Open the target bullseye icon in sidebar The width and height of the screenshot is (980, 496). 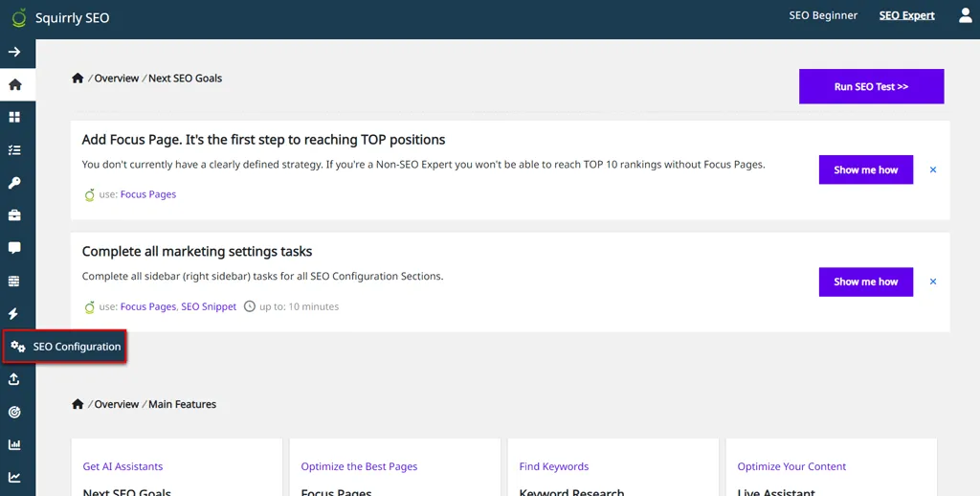pos(14,412)
